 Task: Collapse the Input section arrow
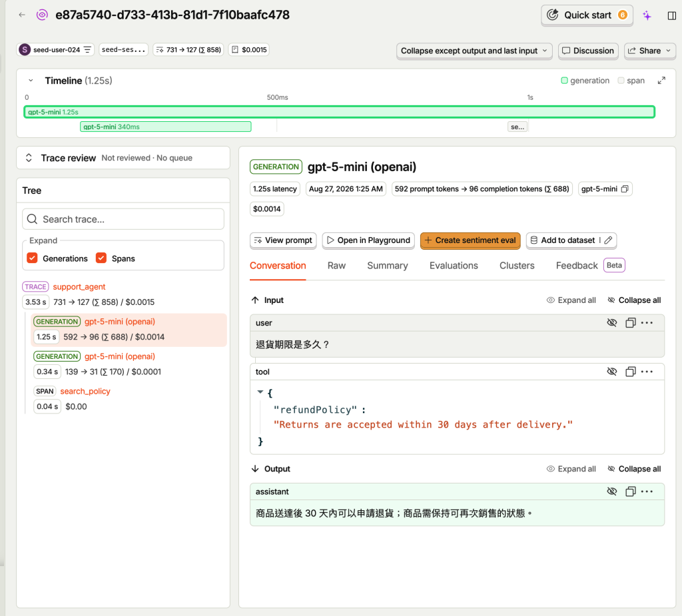(255, 300)
